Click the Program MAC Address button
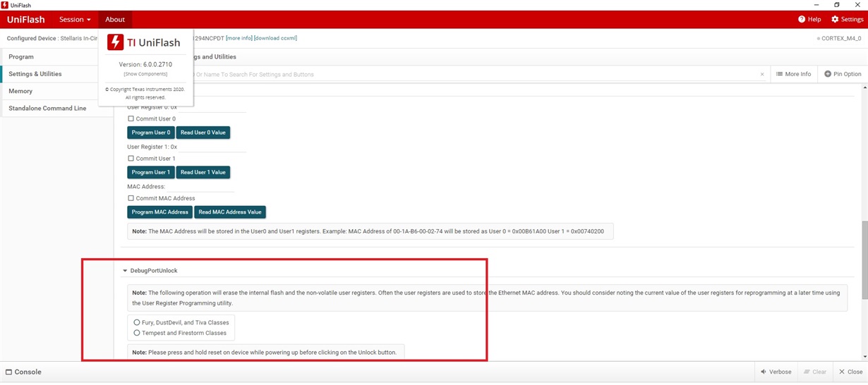Screen dimensions: 868x385 [x=159, y=212]
